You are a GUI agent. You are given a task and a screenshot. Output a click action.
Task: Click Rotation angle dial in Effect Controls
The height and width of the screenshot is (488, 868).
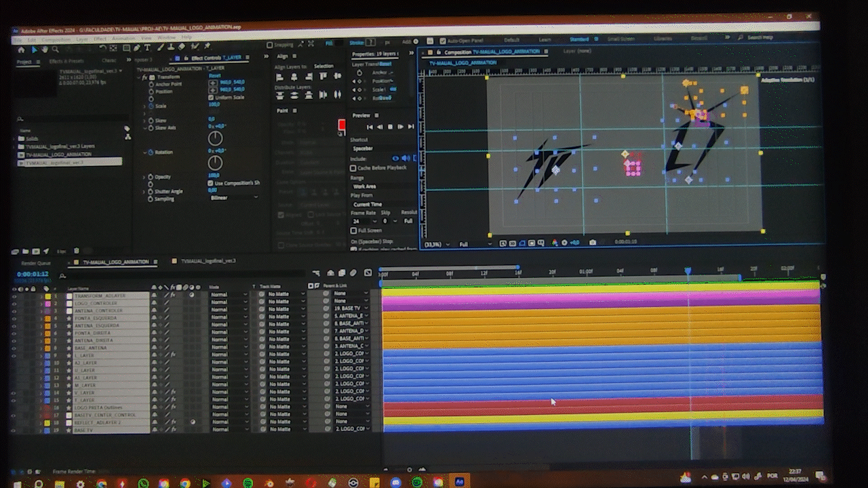[215, 163]
